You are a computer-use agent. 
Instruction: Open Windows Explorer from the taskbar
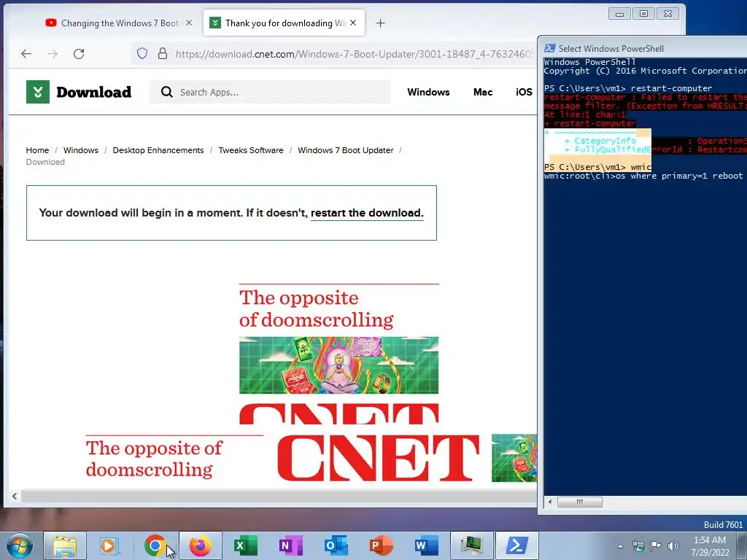tap(65, 545)
